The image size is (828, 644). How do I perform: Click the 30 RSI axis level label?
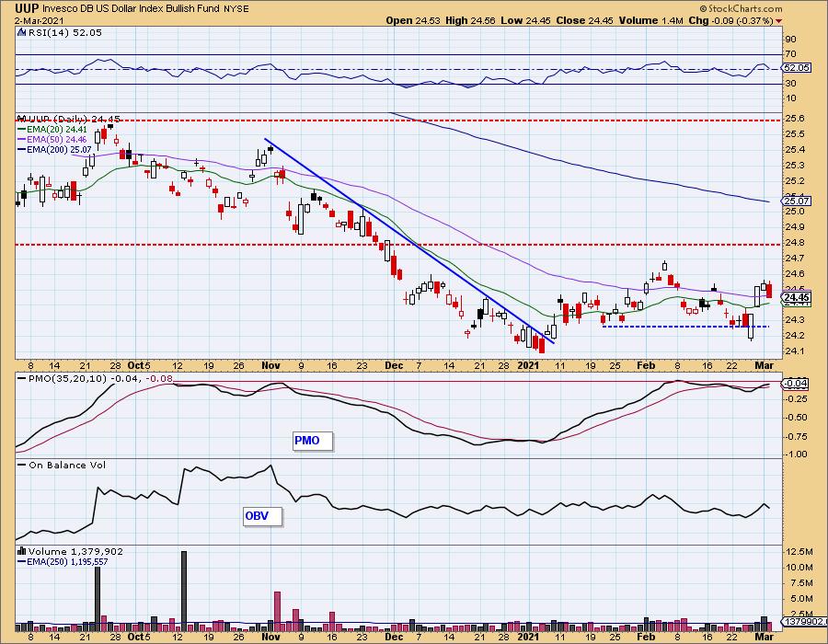coord(790,84)
